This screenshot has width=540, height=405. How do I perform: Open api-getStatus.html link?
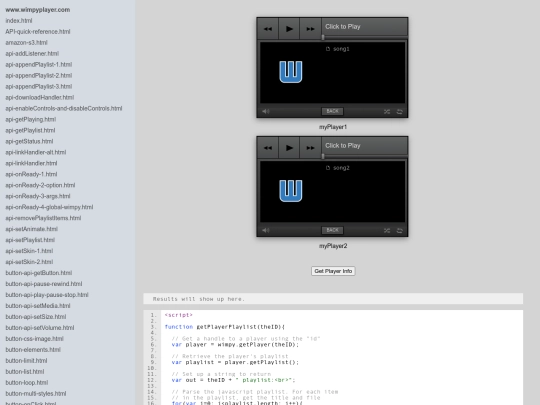click(29, 141)
